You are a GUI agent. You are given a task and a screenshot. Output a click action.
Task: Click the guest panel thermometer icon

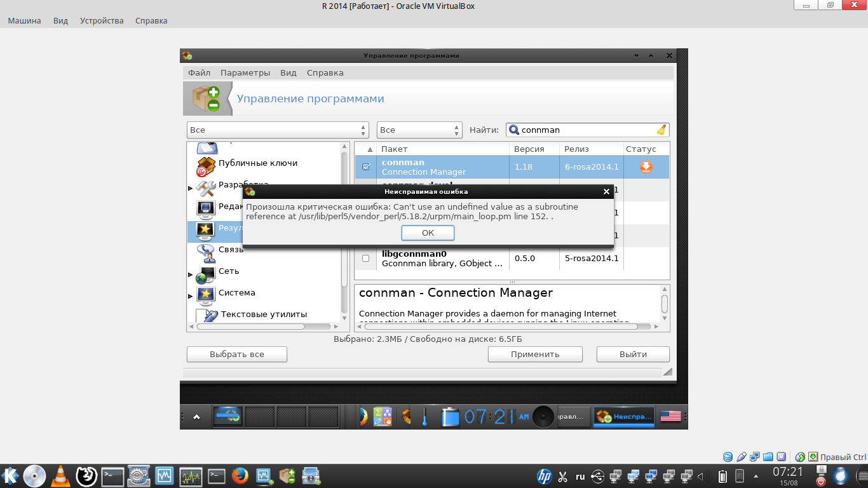pos(424,417)
